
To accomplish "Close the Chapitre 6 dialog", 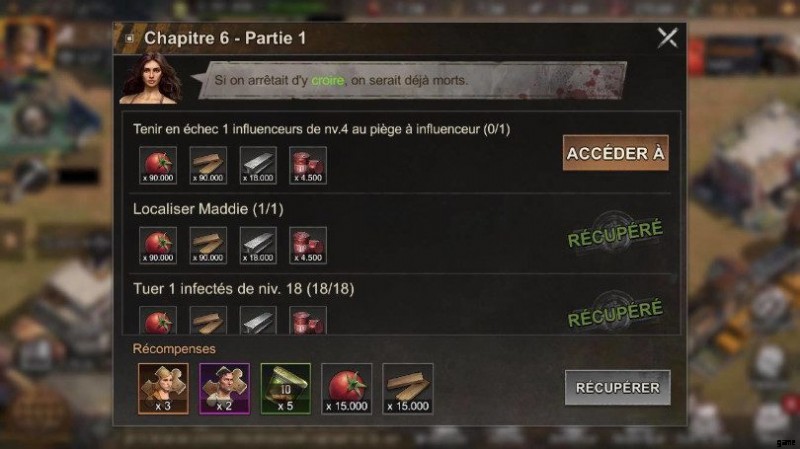I will click(667, 38).
